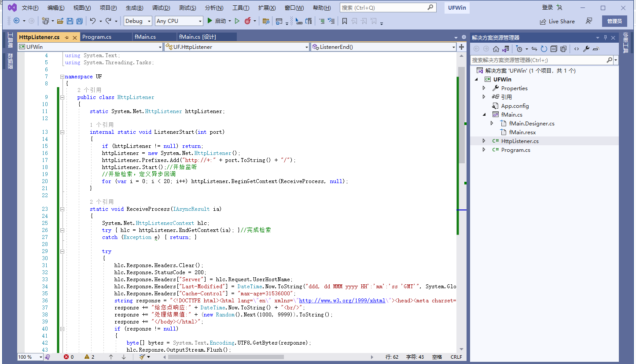Click the navigate backward arrow in toolbar
Viewport: 636px width, 364px height.
17,21
